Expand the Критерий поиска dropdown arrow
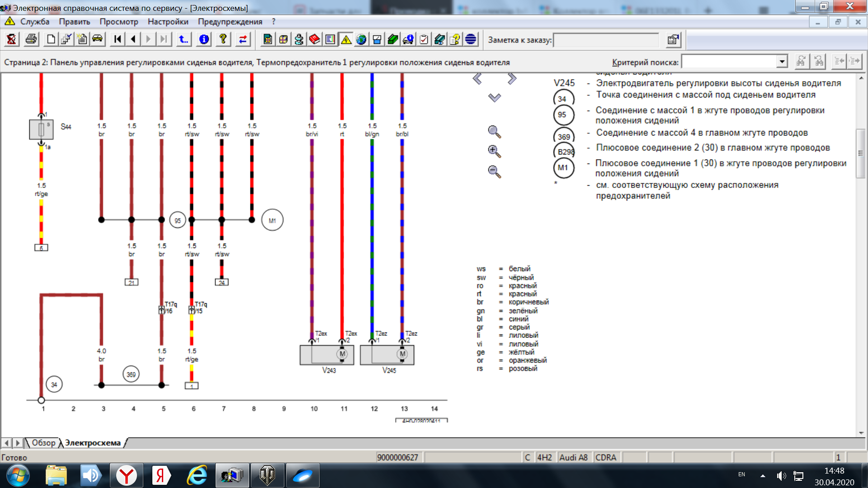Screen dimensions: 868x488 [x=782, y=61]
